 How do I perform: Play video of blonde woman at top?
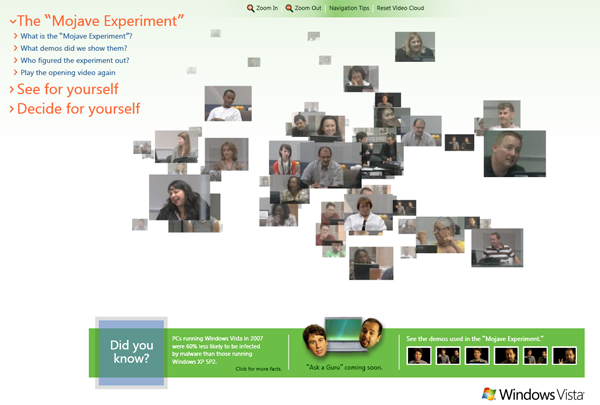tap(415, 47)
